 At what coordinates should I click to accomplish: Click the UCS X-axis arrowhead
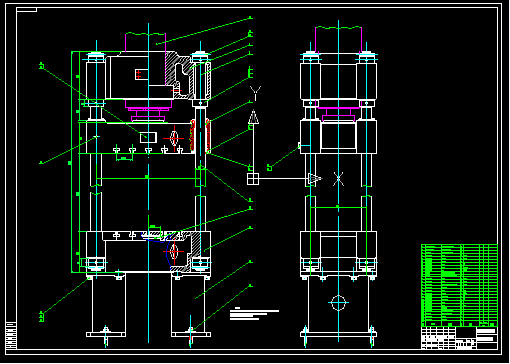click(315, 179)
